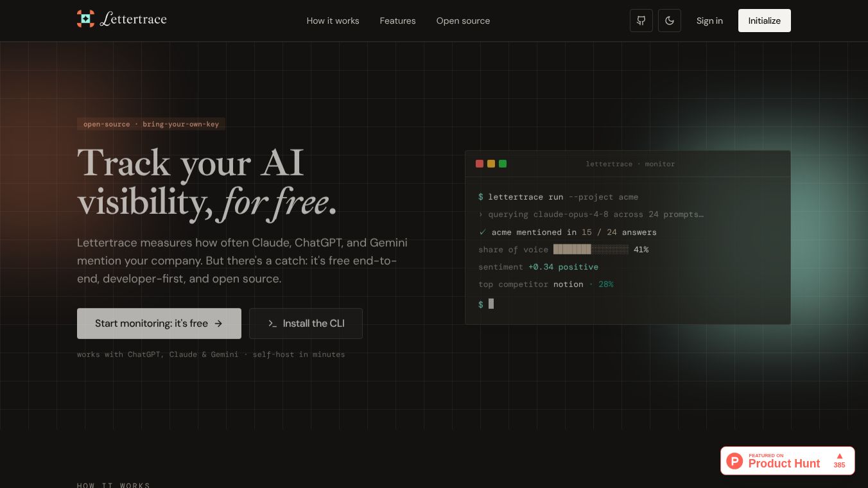Click the "+0.34 positive" sentiment value

pos(563,267)
